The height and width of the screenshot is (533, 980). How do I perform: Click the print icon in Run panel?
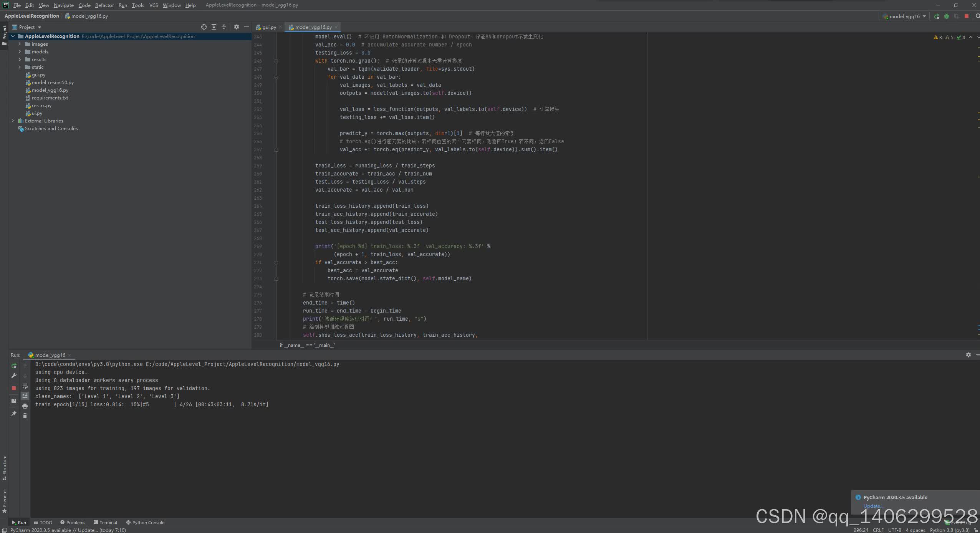click(x=25, y=406)
